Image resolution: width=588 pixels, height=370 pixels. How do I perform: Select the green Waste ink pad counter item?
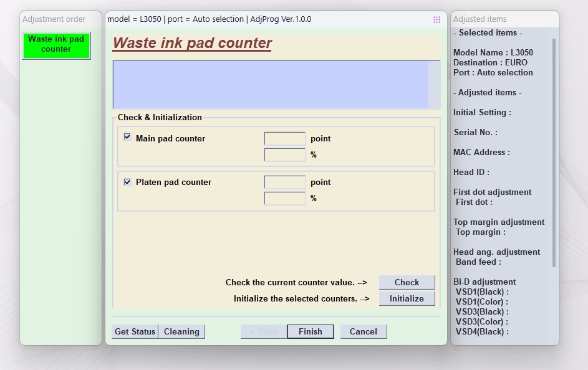[56, 44]
